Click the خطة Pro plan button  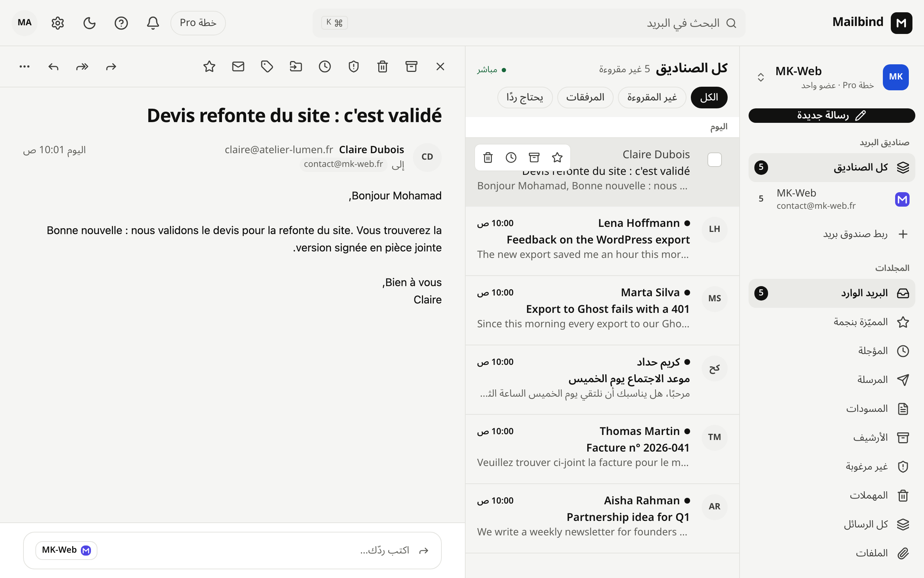198,23
